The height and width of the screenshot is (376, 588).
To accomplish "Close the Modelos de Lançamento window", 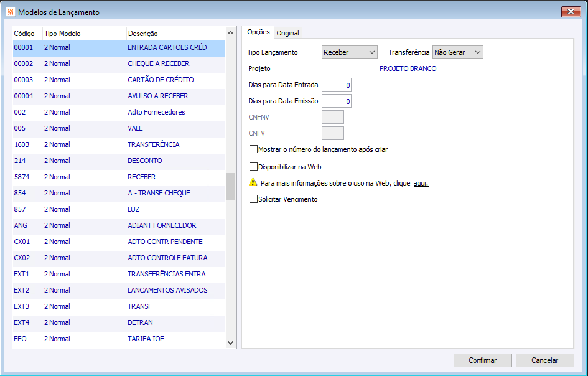I will coord(571,12).
